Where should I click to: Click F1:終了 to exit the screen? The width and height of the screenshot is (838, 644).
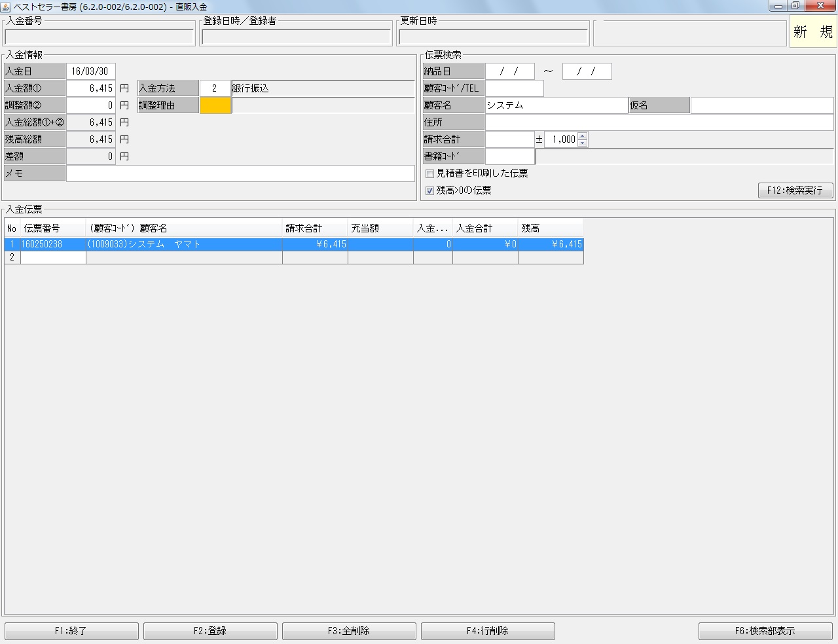pos(71,630)
